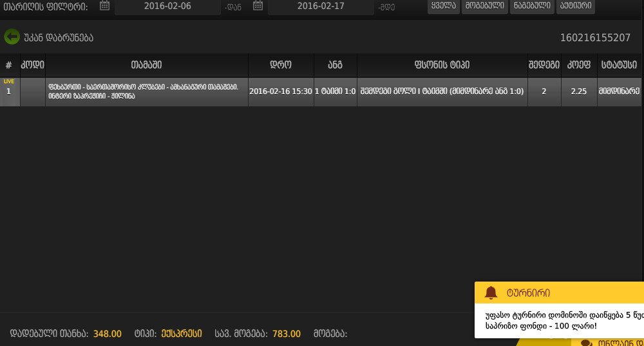Edit the end date field 2016-02-17
The width and height of the screenshot is (644, 346).
321,6
